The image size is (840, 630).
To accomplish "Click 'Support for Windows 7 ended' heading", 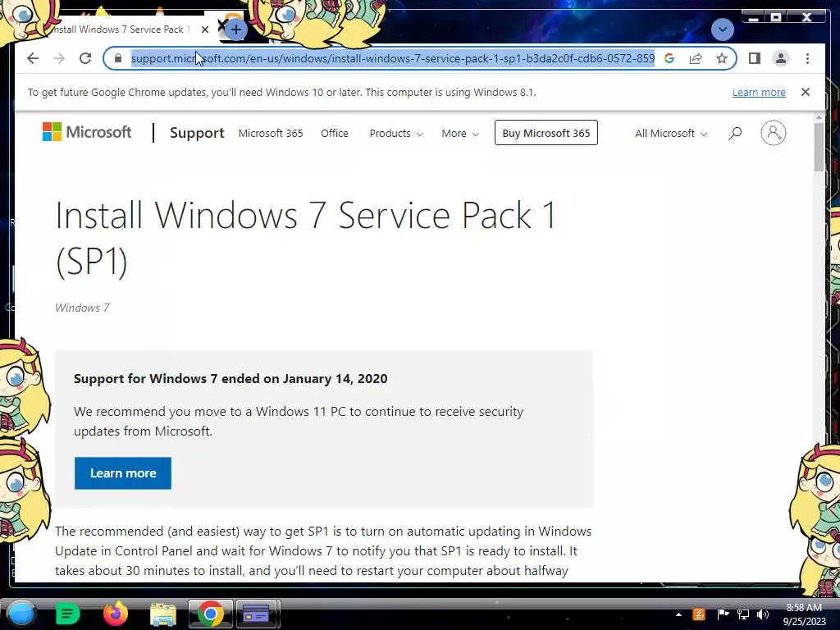I will point(231,379).
